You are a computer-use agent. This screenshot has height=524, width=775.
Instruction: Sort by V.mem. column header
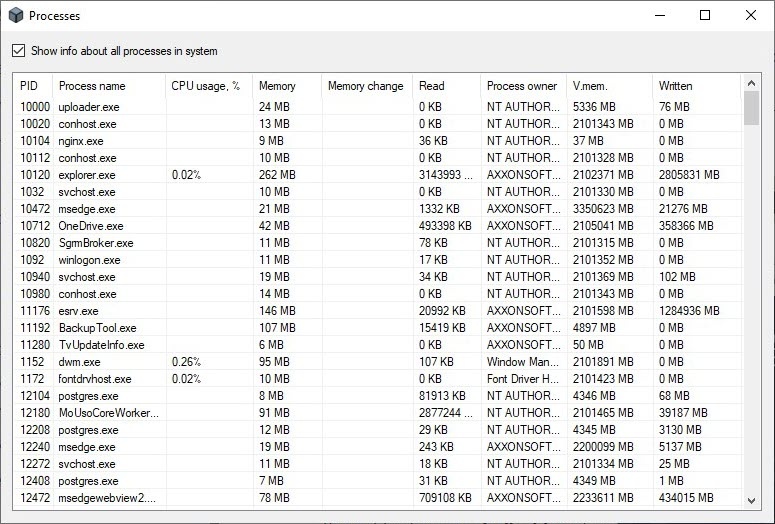coord(591,86)
